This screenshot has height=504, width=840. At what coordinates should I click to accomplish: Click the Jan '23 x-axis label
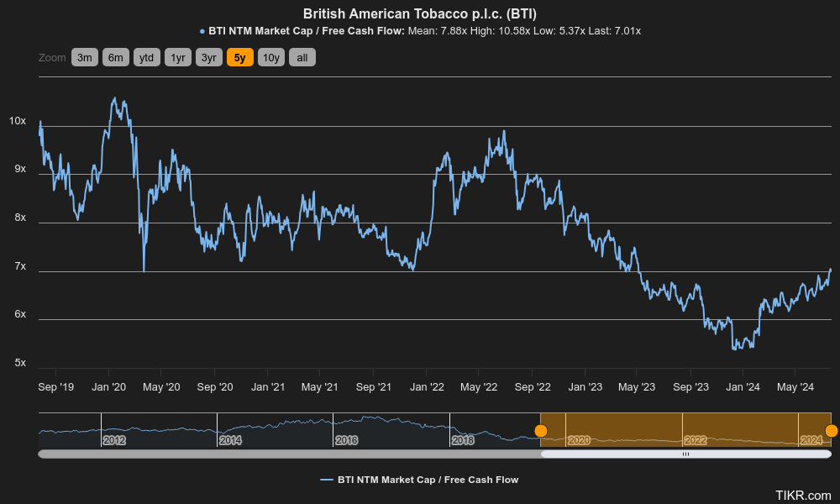(585, 386)
